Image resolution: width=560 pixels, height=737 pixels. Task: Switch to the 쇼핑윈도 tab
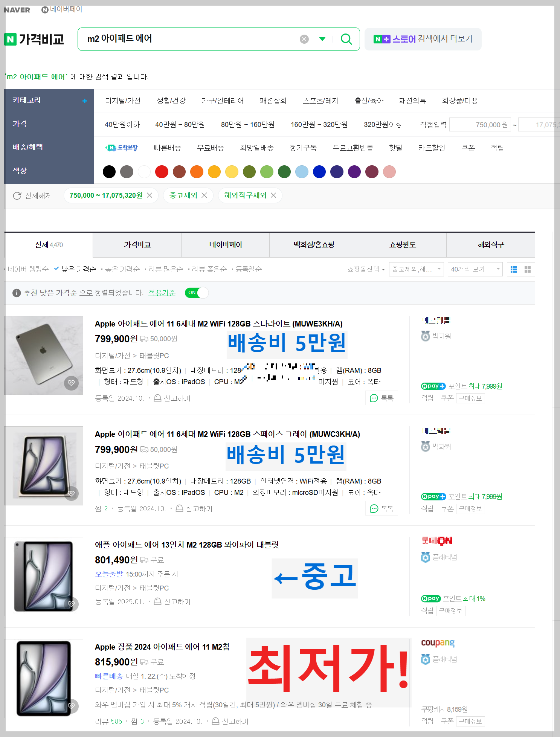(x=402, y=245)
